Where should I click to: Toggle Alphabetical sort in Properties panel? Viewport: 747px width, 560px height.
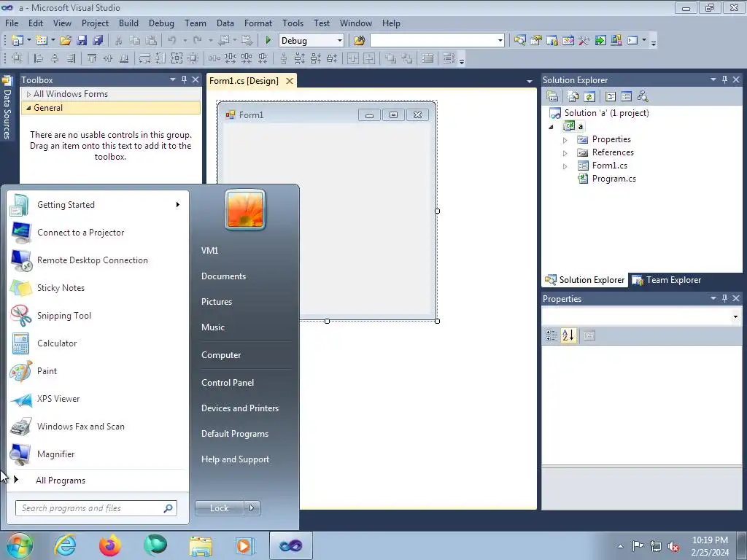tap(568, 335)
